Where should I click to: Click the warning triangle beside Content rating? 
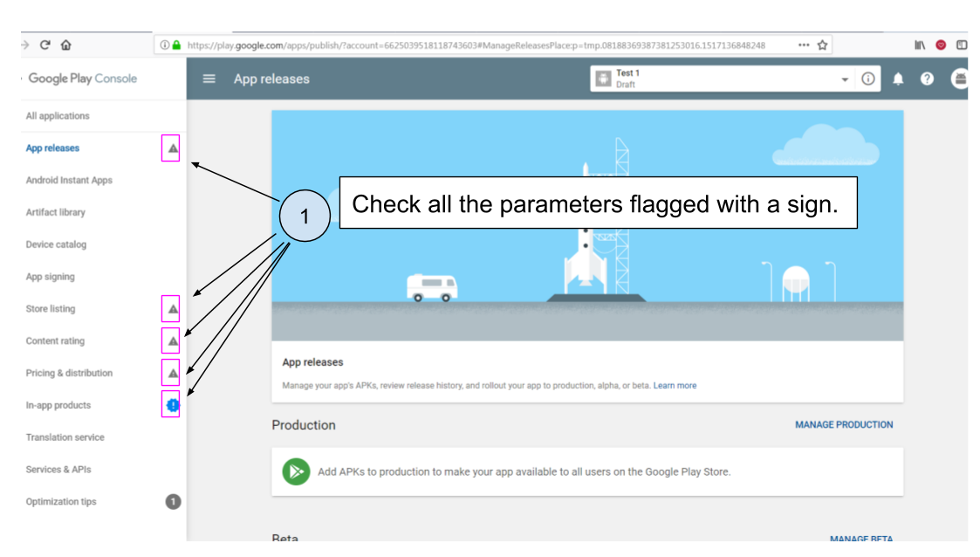(x=173, y=341)
